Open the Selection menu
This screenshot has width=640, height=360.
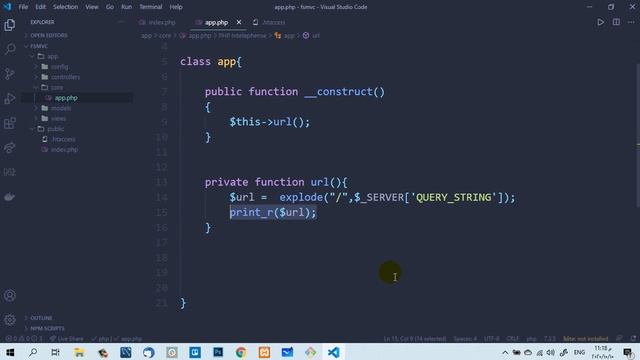click(65, 7)
